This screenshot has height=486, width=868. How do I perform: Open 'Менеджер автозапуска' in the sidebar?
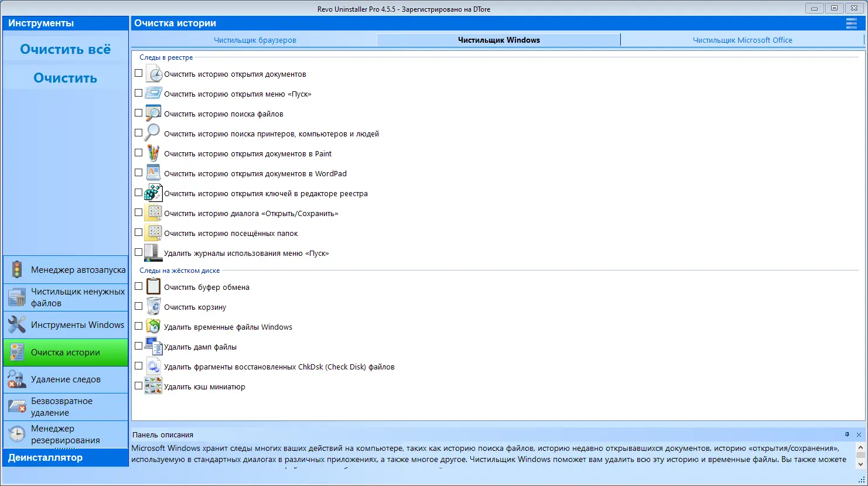coord(66,270)
